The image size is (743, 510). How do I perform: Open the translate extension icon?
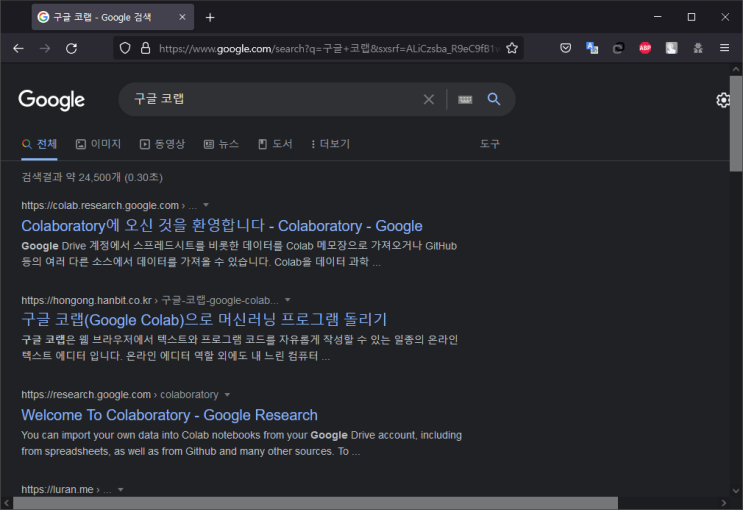click(592, 48)
